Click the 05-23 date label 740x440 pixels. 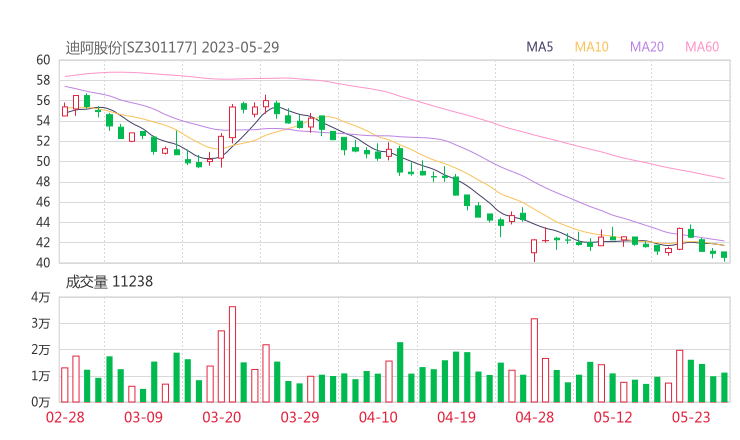click(691, 417)
